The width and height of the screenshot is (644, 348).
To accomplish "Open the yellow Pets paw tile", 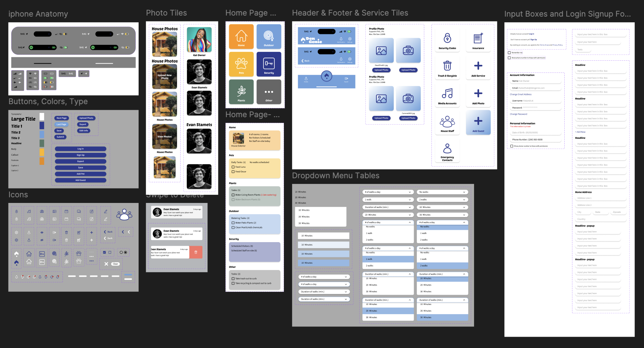I will tap(241, 64).
